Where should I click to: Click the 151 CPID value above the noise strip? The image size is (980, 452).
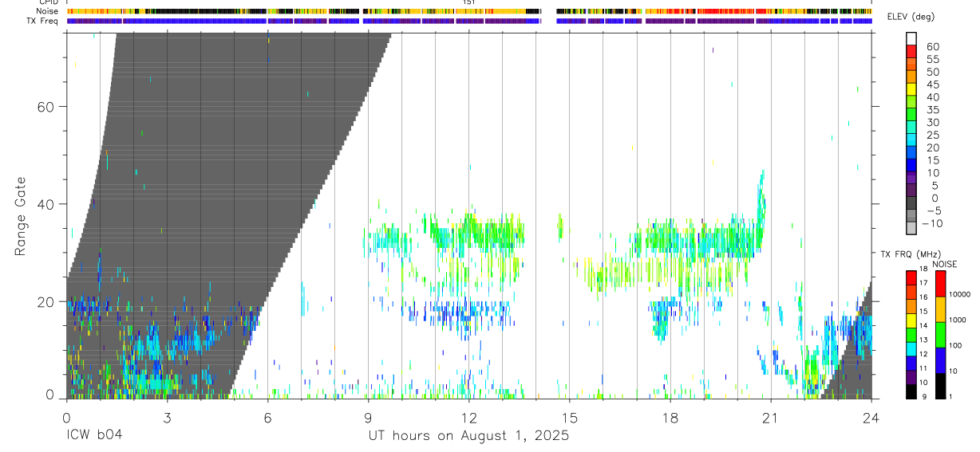pos(469,2)
